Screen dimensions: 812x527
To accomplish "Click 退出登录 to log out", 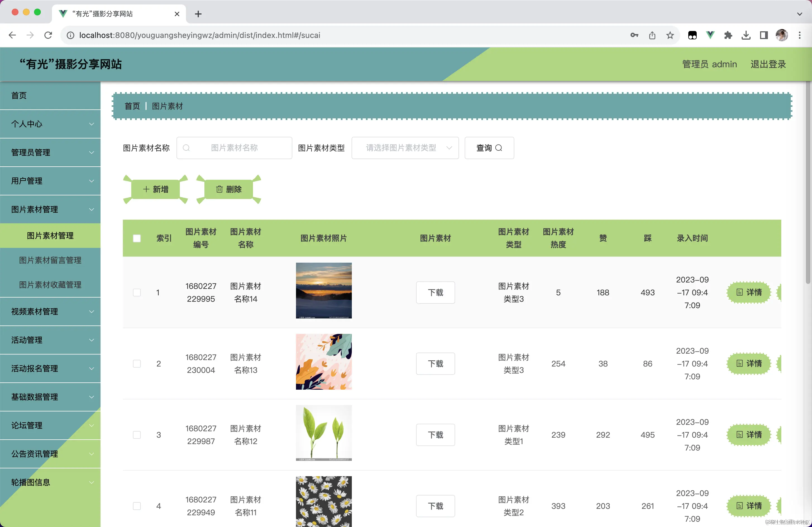I will (x=768, y=64).
